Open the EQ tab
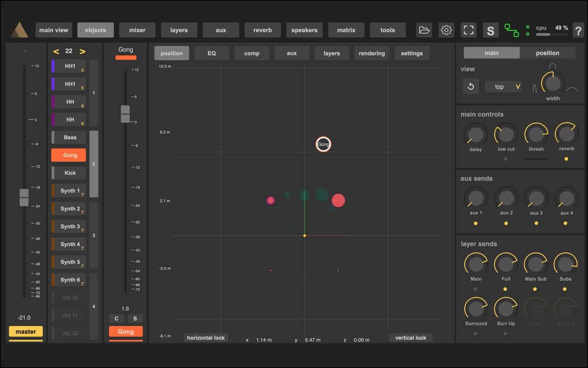The image size is (588, 368). click(x=211, y=53)
